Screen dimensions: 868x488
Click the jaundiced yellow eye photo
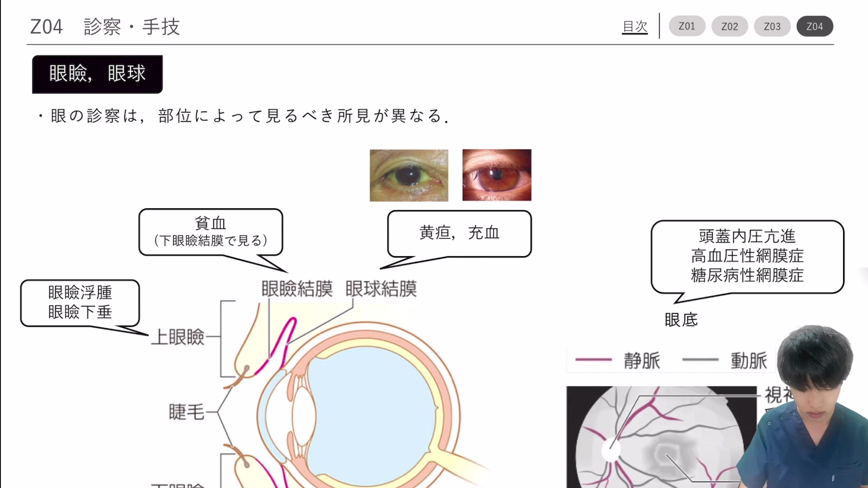click(x=409, y=175)
